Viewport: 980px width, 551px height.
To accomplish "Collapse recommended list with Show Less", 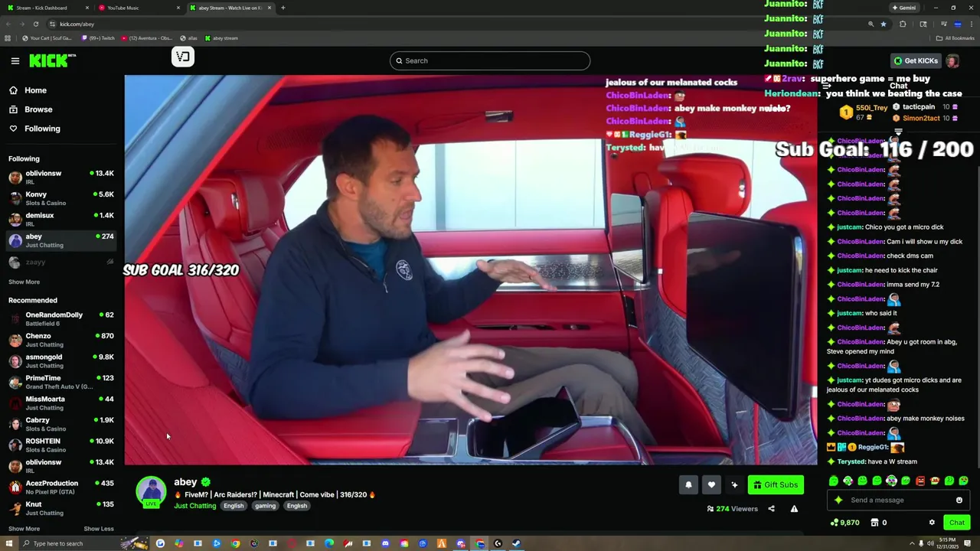I will tap(98, 528).
